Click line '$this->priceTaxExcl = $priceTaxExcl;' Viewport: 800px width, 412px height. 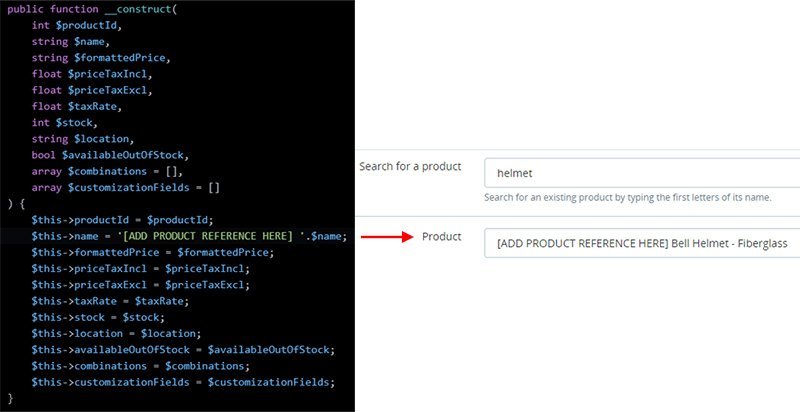pyautogui.click(x=141, y=285)
